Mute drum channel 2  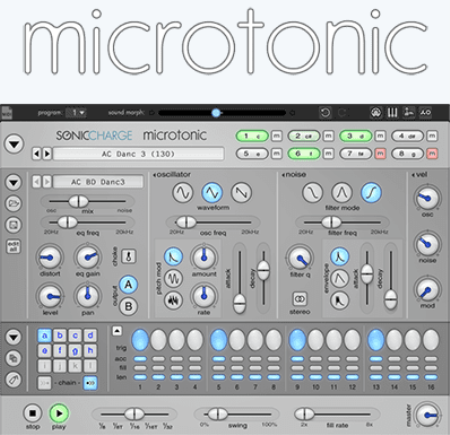pos(328,136)
